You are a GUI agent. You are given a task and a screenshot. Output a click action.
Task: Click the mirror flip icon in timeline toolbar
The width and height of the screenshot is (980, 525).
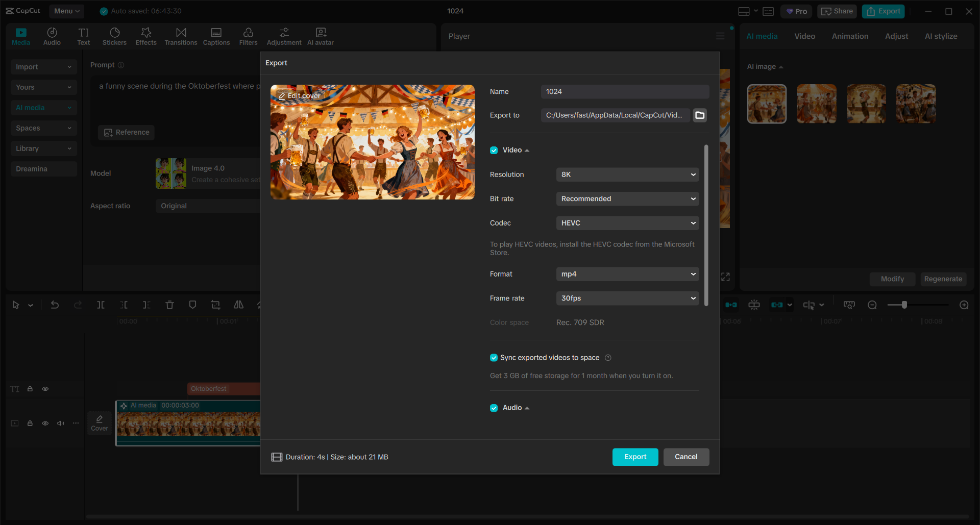(x=238, y=305)
